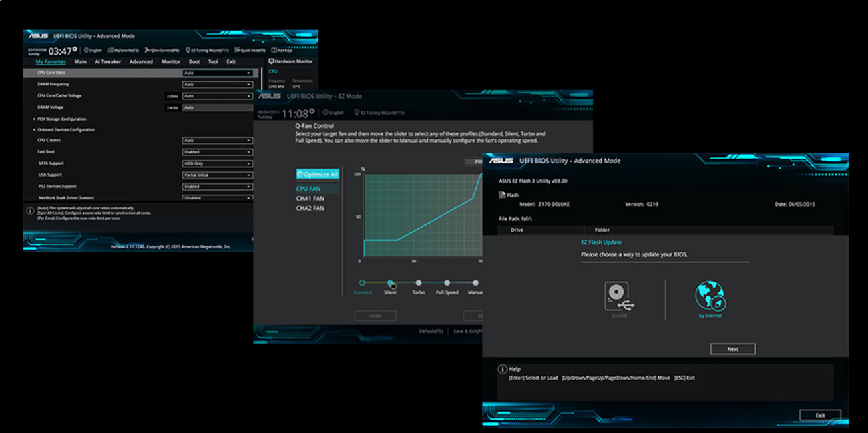This screenshot has height=433, width=868.
Task: Expand Onboard Devices Configuration
Action: (64, 129)
